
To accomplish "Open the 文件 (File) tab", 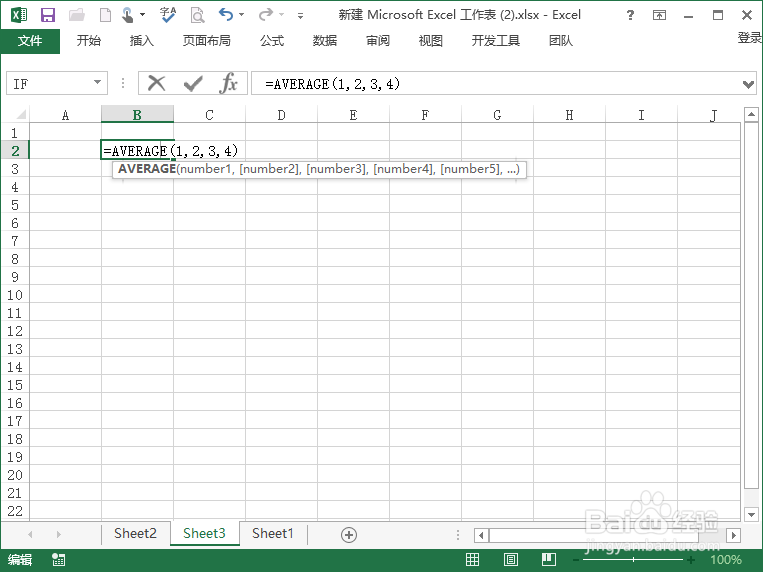I will coord(30,41).
